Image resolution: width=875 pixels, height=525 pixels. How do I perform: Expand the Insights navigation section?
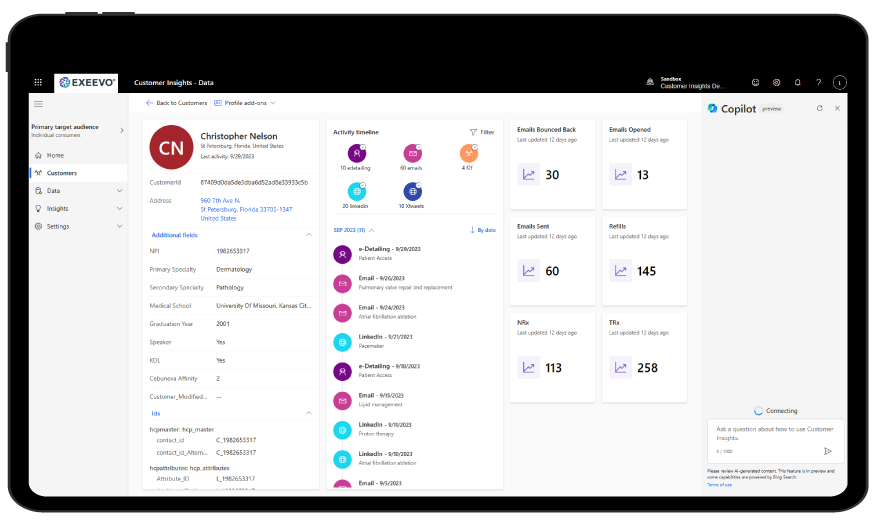coord(119,209)
